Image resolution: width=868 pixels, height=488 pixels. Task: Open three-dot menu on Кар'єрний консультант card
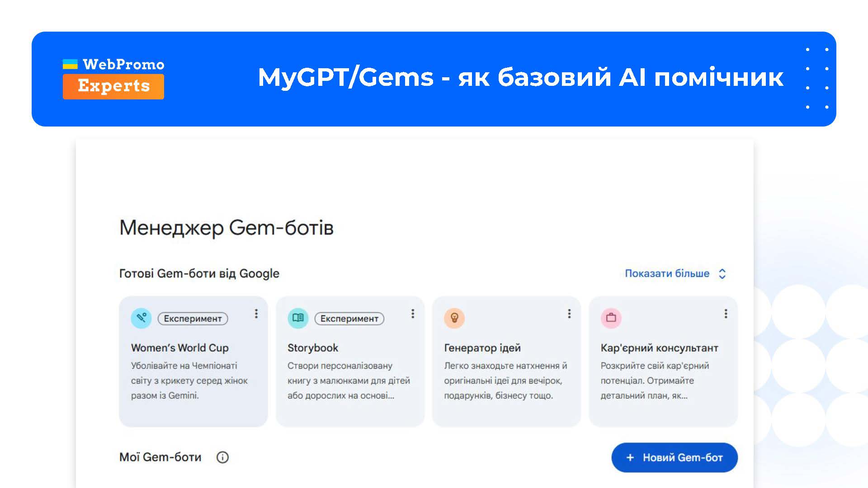coord(726,314)
